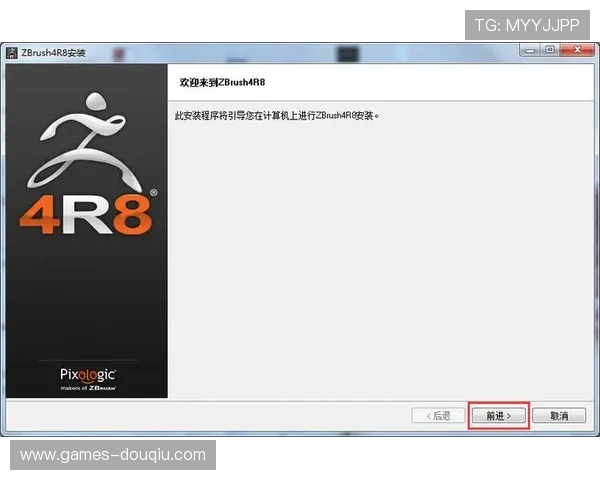
Task: Click the ZBrush icon in title bar
Action: click(12, 52)
